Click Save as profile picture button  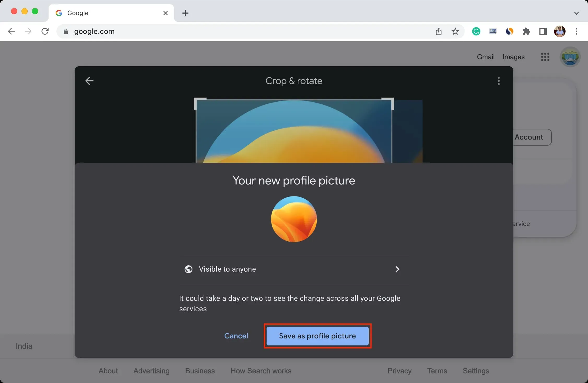coord(317,336)
